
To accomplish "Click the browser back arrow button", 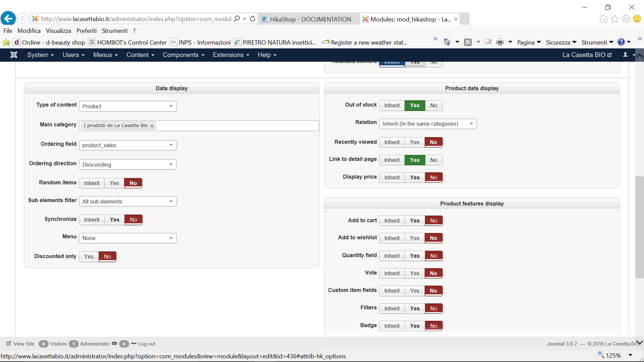I will (x=8, y=18).
